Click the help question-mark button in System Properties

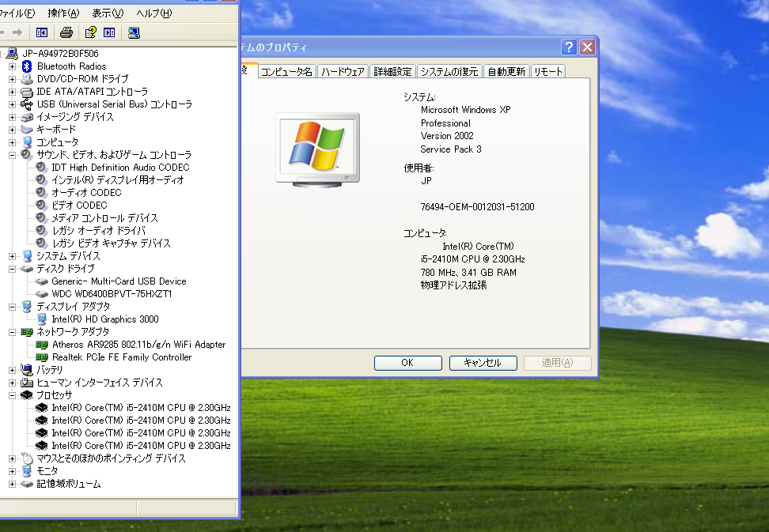(569, 47)
